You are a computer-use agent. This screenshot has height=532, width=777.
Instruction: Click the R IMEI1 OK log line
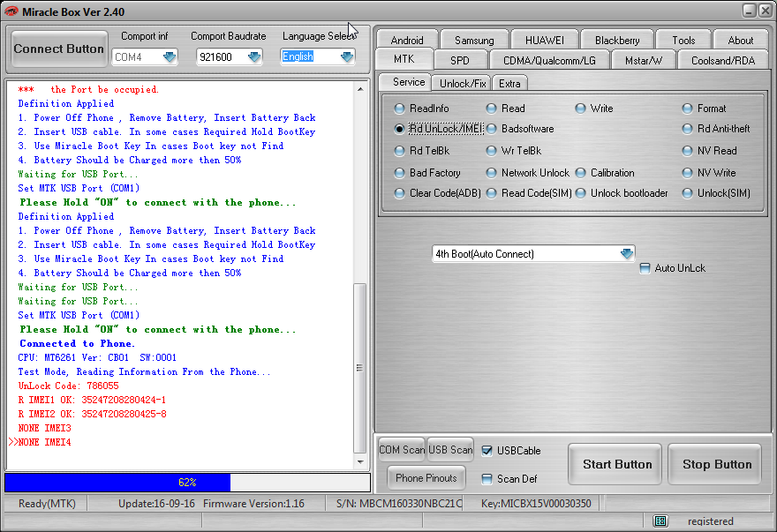92,400
